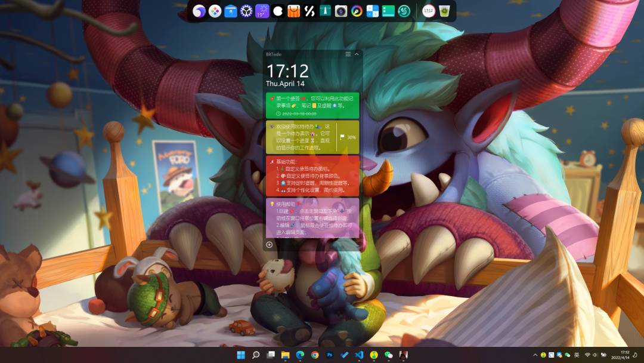Open the character portrait taskbar app
Viewport: 644px width, 363px height.
(403, 355)
